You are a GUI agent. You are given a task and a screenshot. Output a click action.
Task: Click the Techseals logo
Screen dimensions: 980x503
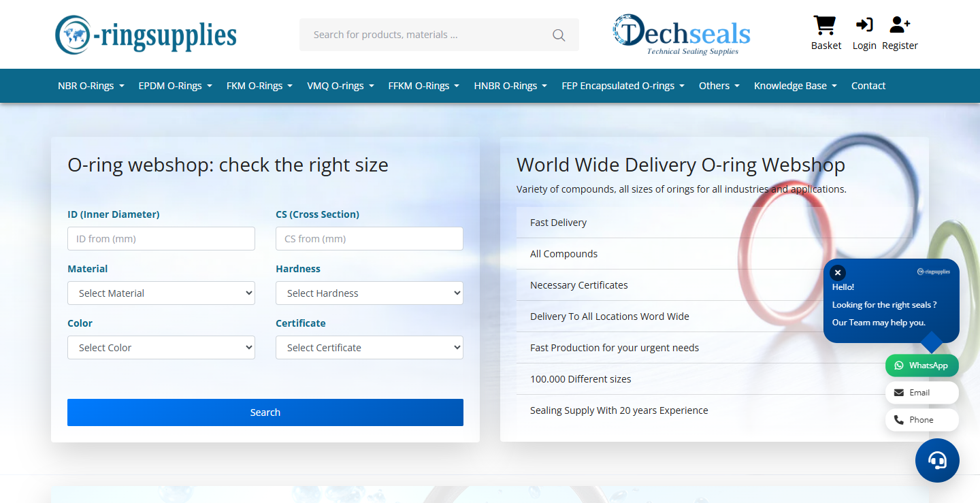(x=681, y=34)
